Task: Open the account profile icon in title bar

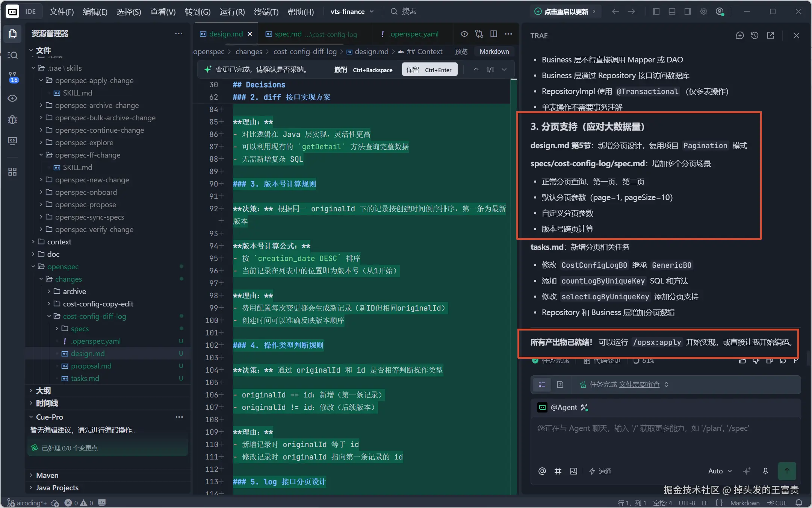Action: (x=720, y=12)
